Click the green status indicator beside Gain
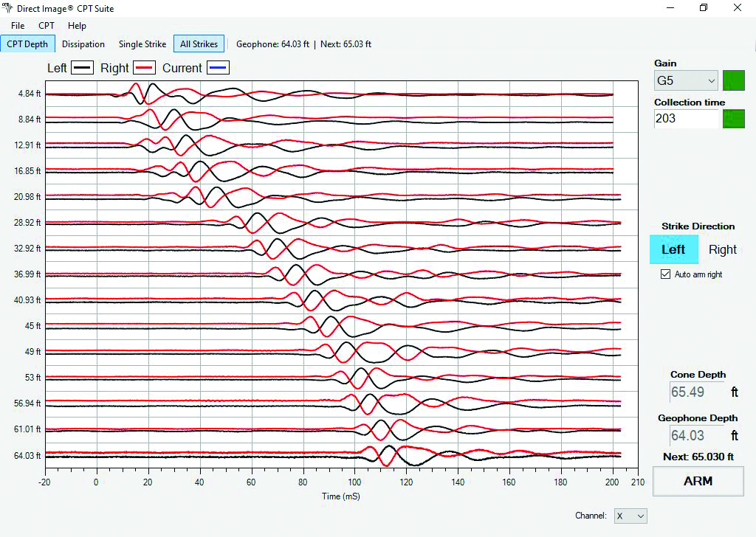This screenshot has height=537, width=756. pos(733,80)
